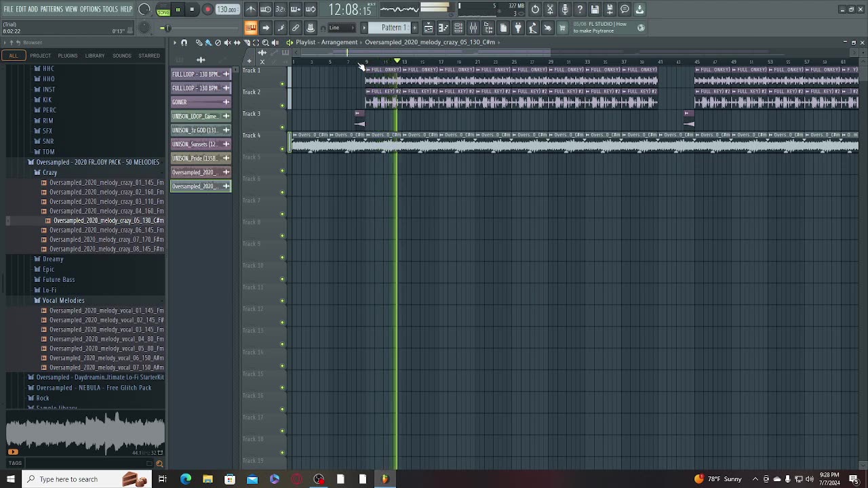Mute Track 1 with its green dot

[282, 84]
